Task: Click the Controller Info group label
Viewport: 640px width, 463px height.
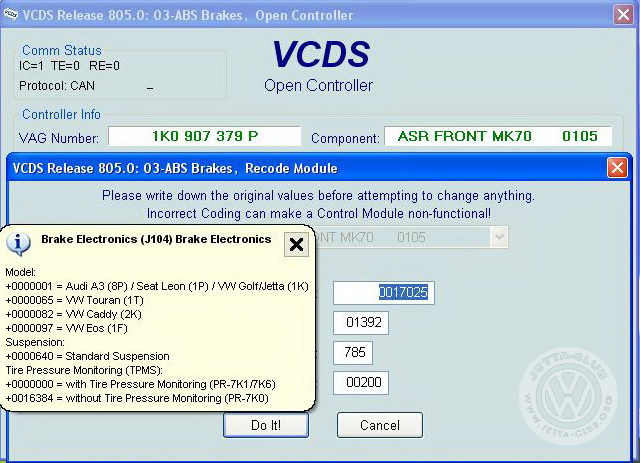Action: tap(61, 114)
